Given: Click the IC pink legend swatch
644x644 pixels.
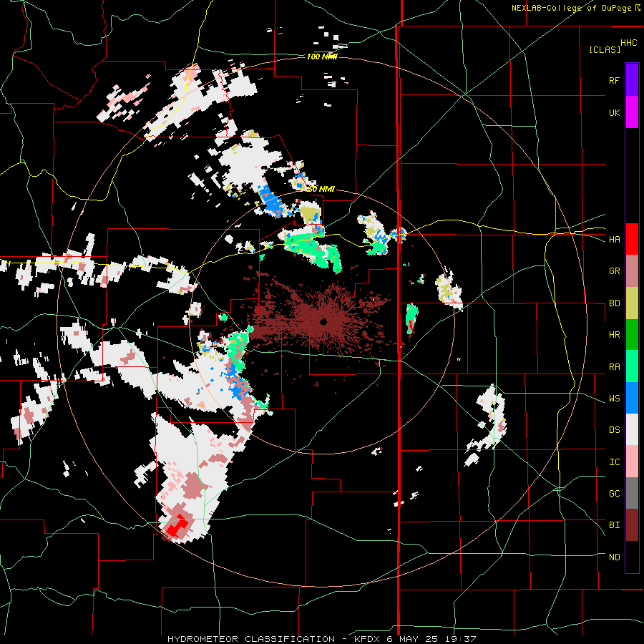Looking at the screenshot, I should (x=632, y=462).
